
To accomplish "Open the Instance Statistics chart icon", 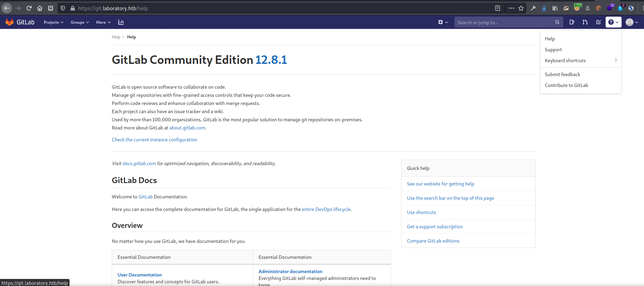I will point(121,22).
